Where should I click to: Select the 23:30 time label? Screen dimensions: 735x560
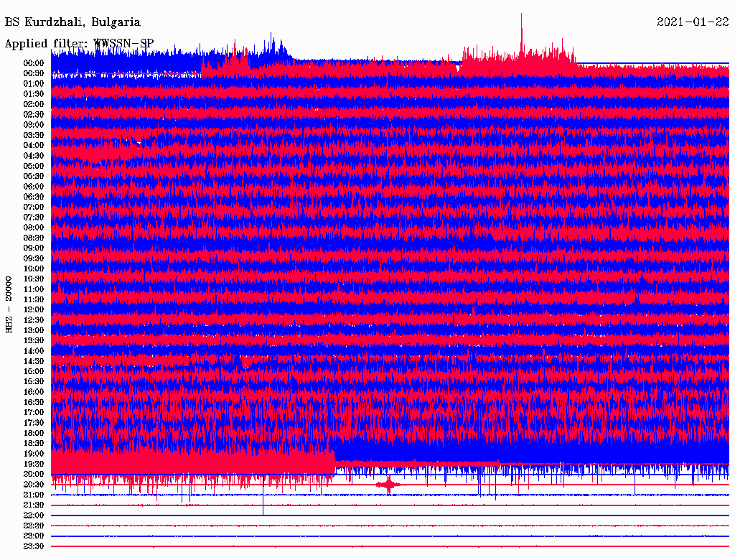[x=34, y=546]
